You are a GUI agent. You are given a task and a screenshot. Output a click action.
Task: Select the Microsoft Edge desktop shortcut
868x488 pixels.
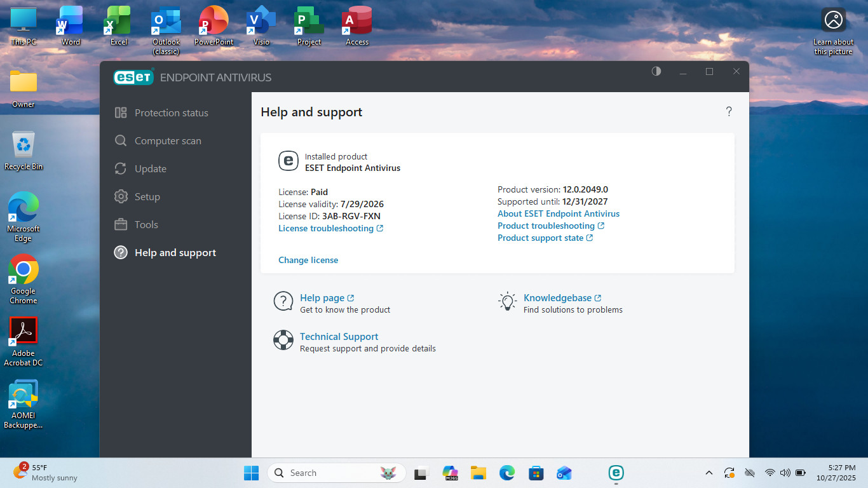pyautogui.click(x=24, y=217)
